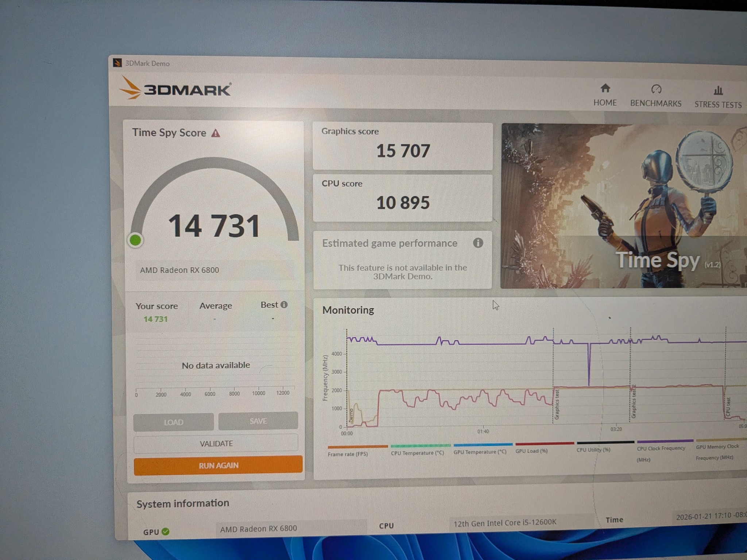Open the Benchmarks gauge icon
Image resolution: width=747 pixels, height=560 pixels.
[x=656, y=89]
